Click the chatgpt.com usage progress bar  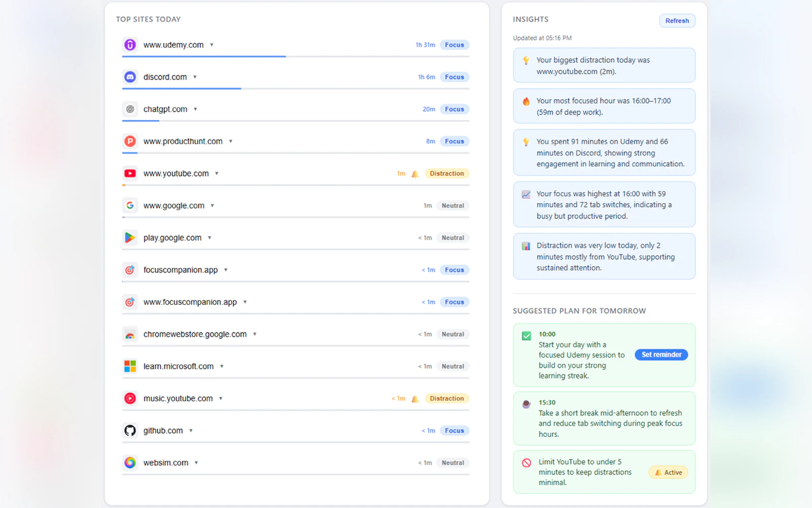[x=295, y=120]
